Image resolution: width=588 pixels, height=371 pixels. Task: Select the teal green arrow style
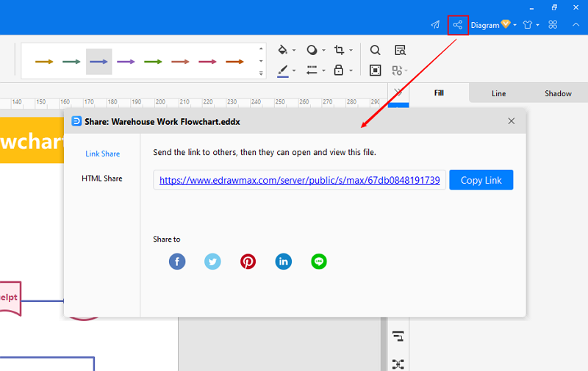click(x=71, y=62)
